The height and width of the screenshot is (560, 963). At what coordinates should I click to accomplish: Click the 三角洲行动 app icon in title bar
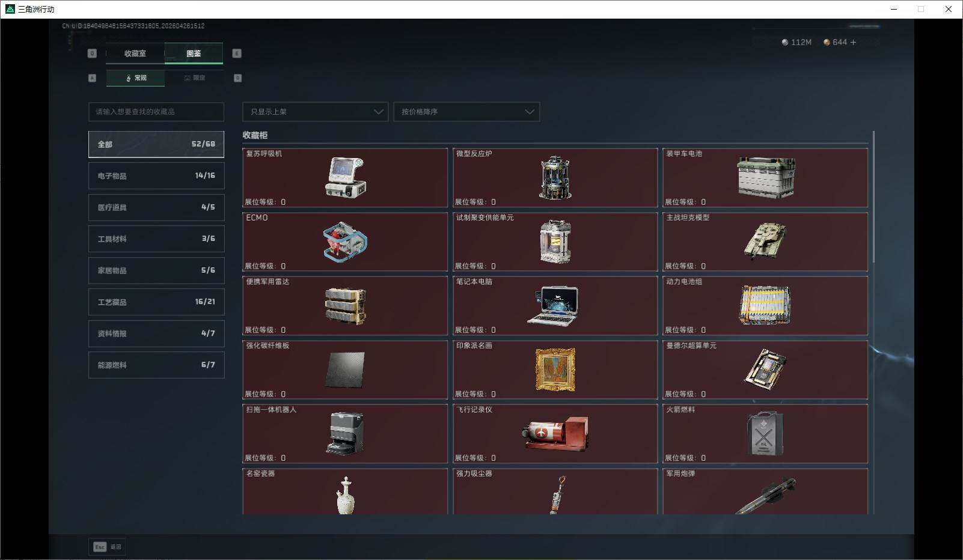[x=10, y=9]
